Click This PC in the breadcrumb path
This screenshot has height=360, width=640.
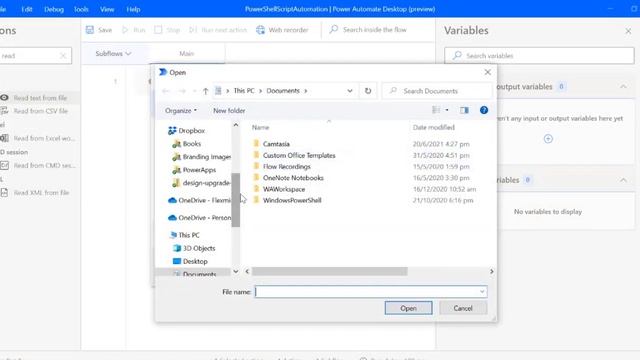(244, 91)
